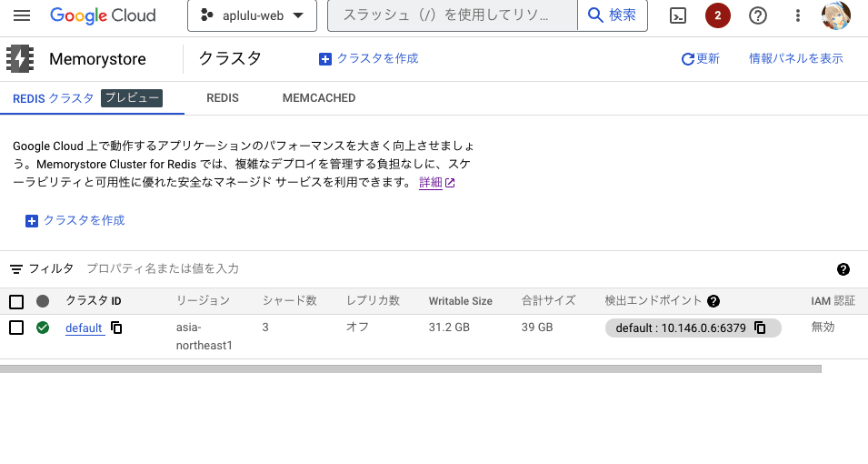This screenshot has width=868, height=464.
Task: Click クラスタを作成 below the description
Action: [x=75, y=221]
